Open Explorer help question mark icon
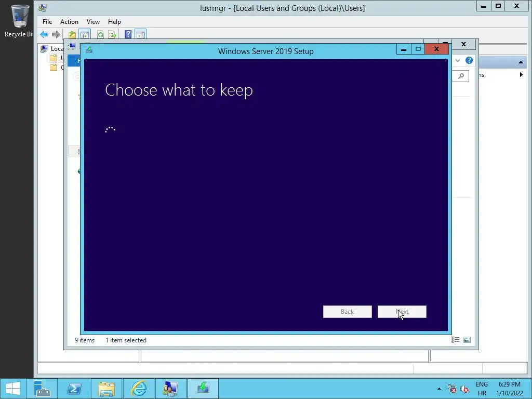532x399 pixels. (469, 60)
